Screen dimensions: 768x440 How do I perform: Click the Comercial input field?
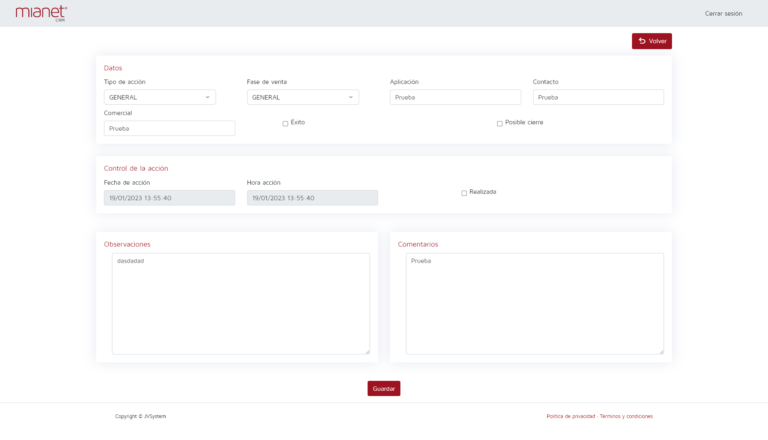point(169,128)
